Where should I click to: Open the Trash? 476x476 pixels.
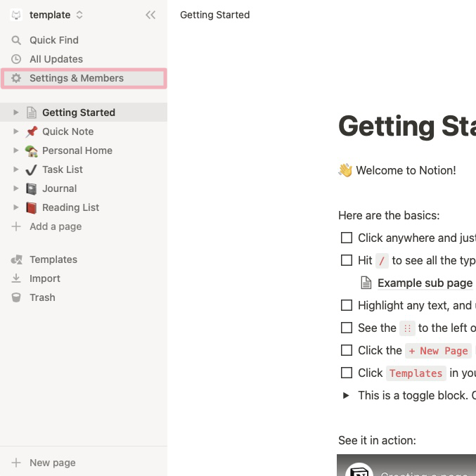(84, 297)
